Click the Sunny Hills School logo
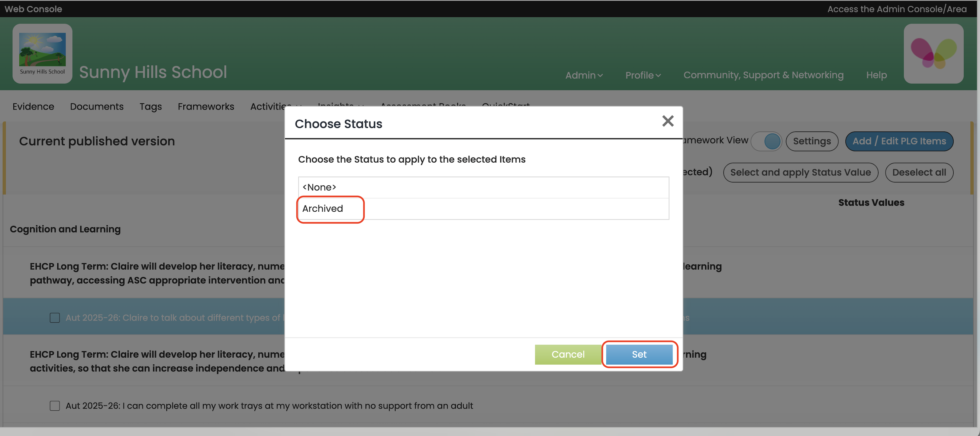This screenshot has width=980, height=436. (x=42, y=53)
